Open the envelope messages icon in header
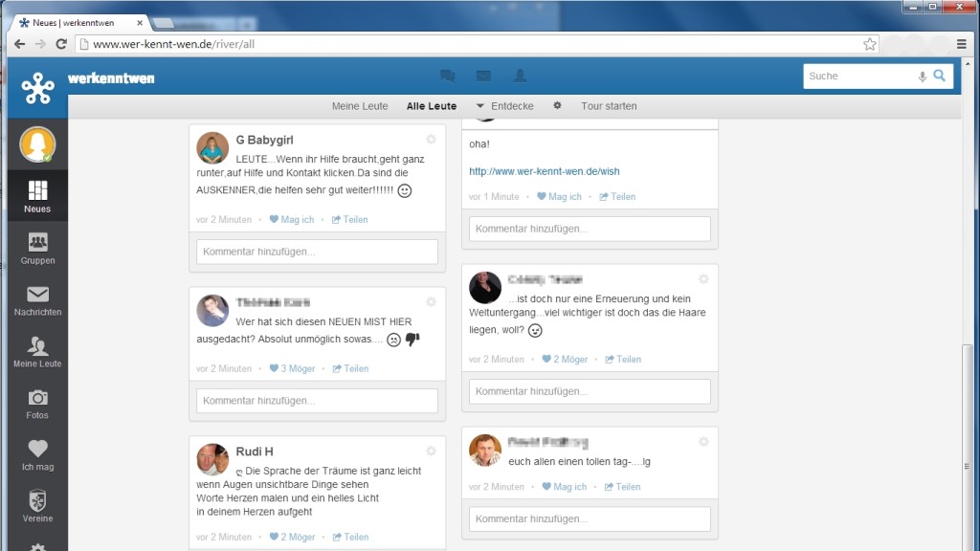The height and width of the screenshot is (551, 980). pos(483,77)
